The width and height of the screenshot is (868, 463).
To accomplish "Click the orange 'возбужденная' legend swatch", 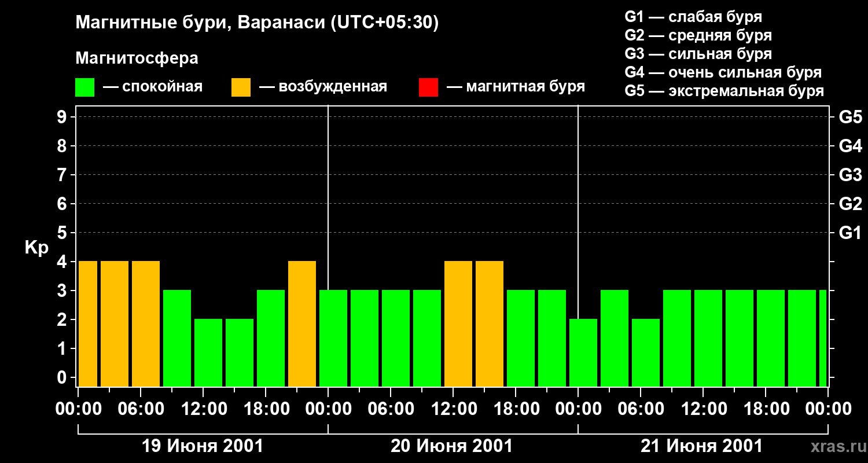I will tap(241, 87).
